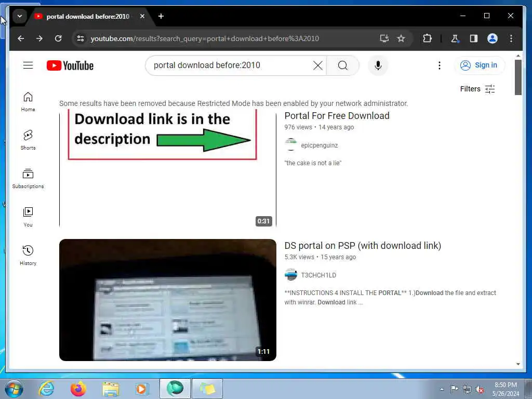Screen dimensions: 532x399
Task: Click the muted volume tray icon
Action: coord(480,389)
